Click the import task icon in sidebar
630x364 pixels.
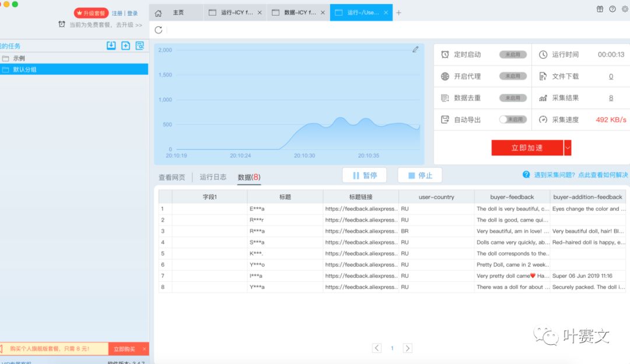[111, 45]
